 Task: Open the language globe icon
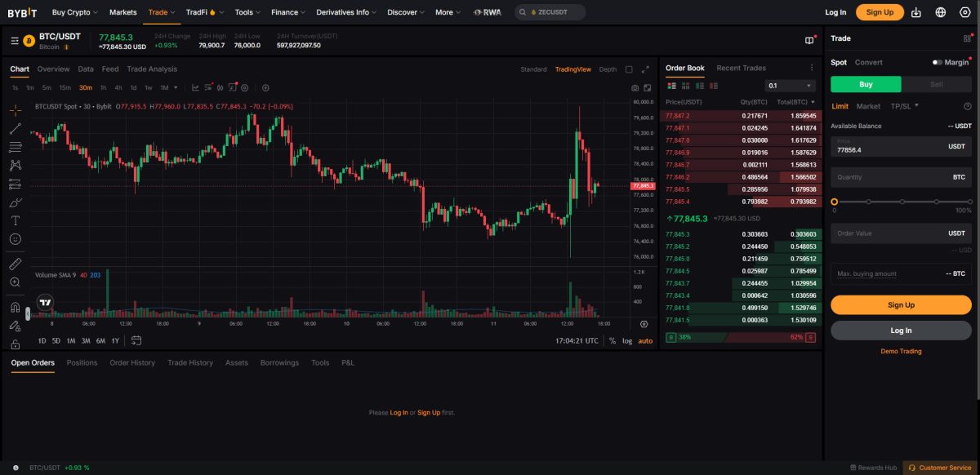point(941,12)
